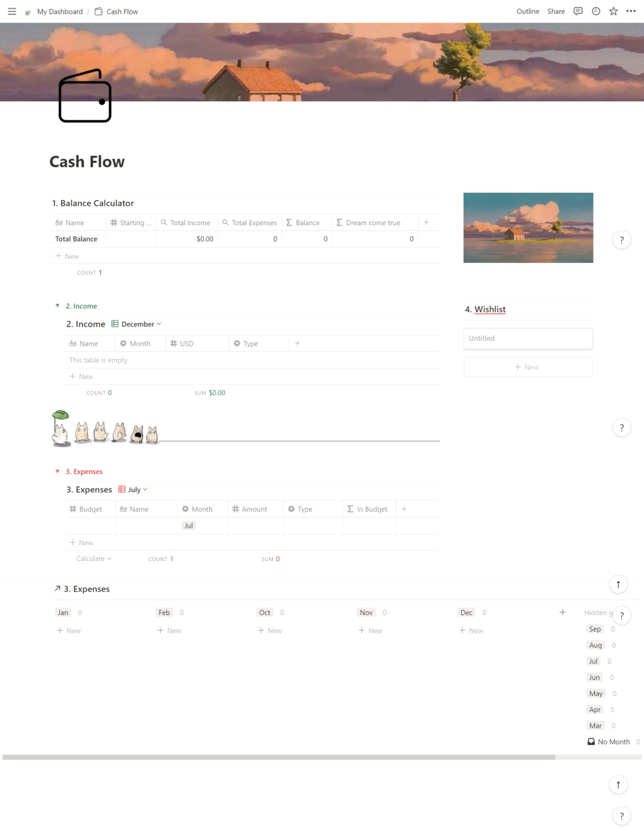
Task: Open the July view dropdown
Action: click(x=133, y=489)
